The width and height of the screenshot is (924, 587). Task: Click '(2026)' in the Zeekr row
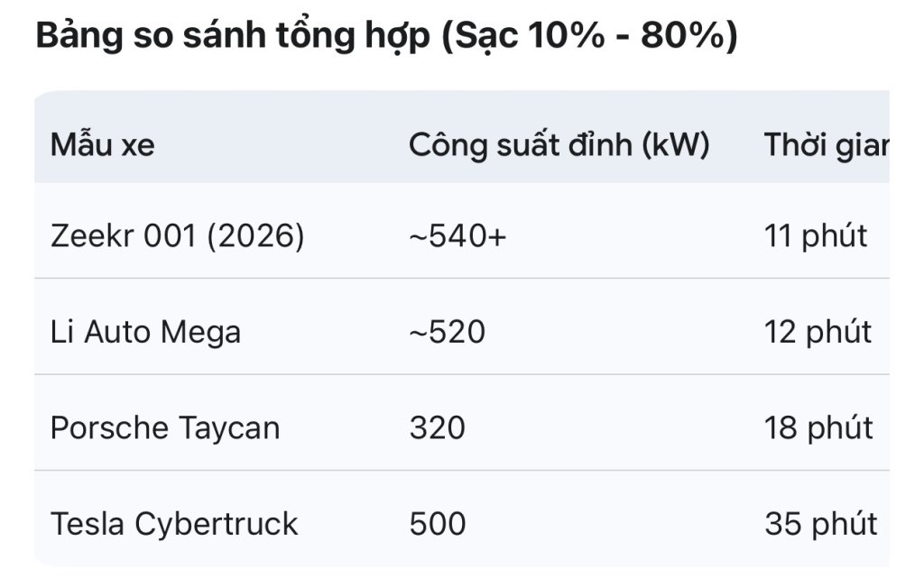[255, 236]
